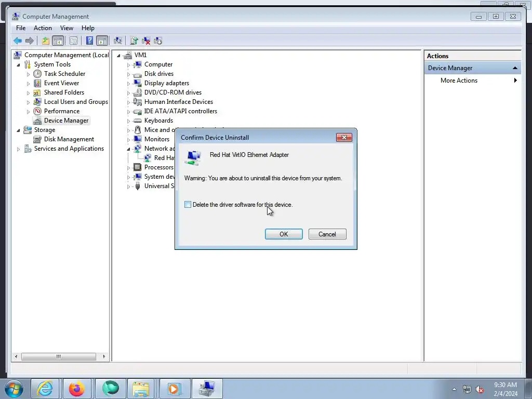This screenshot has width=532, height=399.
Task: Collapse the VM1 root node
Action: click(x=118, y=55)
